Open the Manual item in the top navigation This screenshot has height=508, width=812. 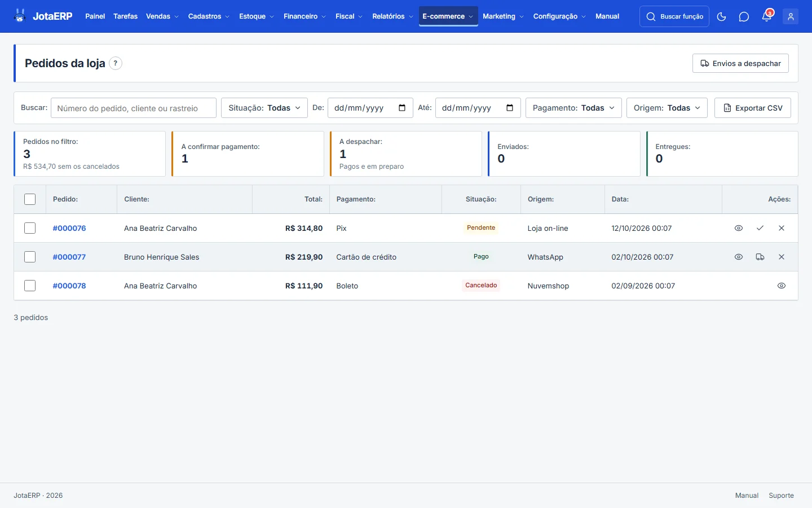coord(607,16)
